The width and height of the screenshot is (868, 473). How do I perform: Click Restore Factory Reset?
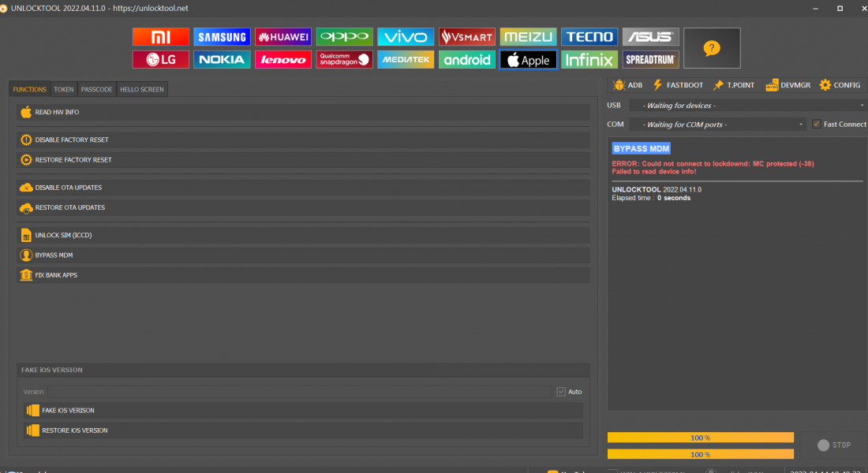pyautogui.click(x=303, y=160)
